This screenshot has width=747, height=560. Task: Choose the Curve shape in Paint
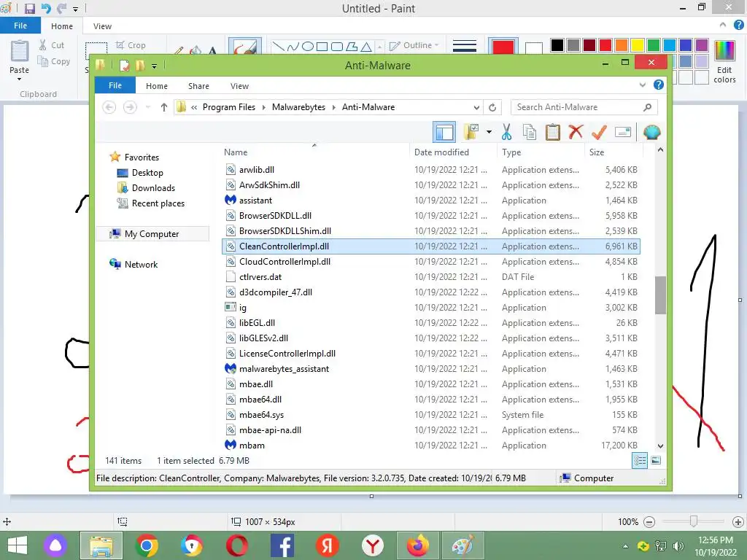(293, 46)
